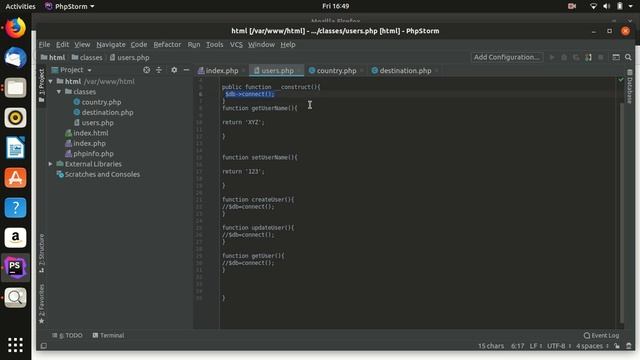Viewport: 640px width, 360px height.
Task: Open Rhythmbox music player in dock
Action: coord(16,118)
